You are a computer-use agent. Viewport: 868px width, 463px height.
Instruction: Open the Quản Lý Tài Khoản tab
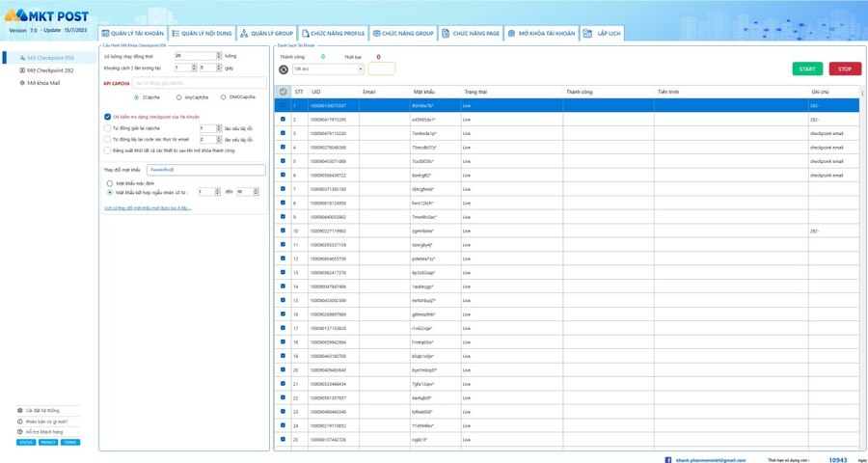133,33
